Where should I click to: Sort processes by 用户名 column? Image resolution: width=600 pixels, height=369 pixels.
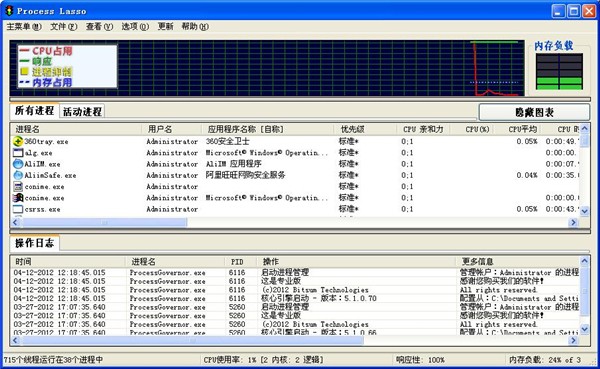pos(172,129)
